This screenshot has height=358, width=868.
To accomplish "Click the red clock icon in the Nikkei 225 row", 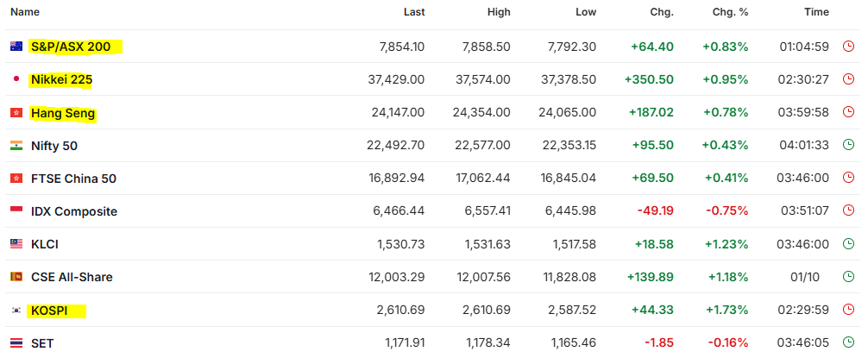I will coord(848,79).
